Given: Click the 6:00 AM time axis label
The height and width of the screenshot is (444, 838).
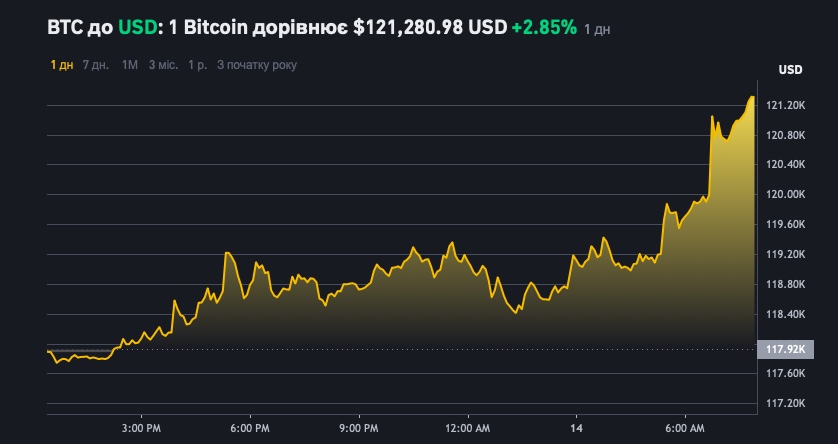Looking at the screenshot, I should tap(685, 427).
